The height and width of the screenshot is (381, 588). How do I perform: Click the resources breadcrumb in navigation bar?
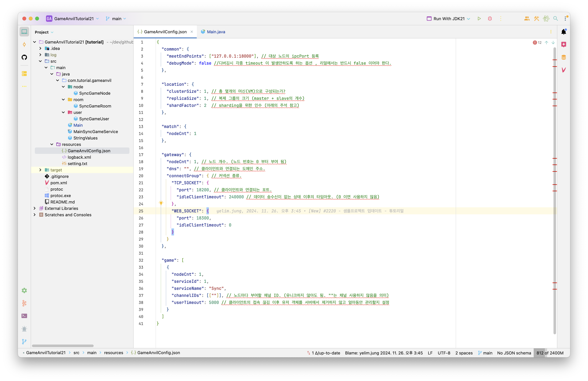(114, 353)
